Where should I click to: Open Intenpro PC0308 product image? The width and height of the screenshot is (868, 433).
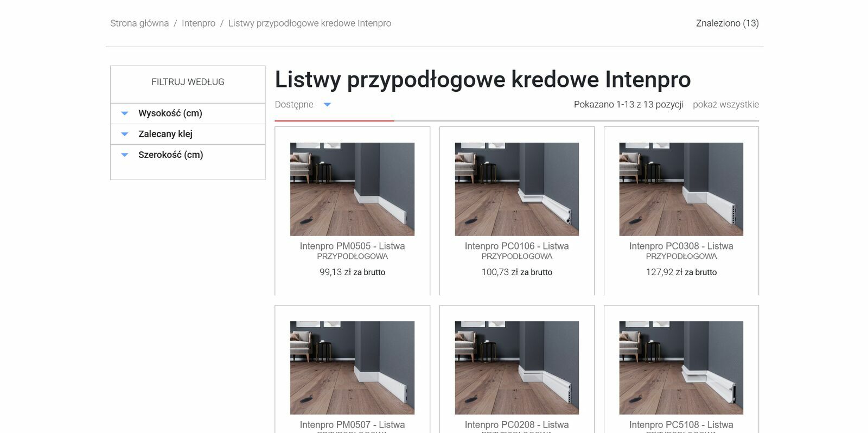[681, 189]
